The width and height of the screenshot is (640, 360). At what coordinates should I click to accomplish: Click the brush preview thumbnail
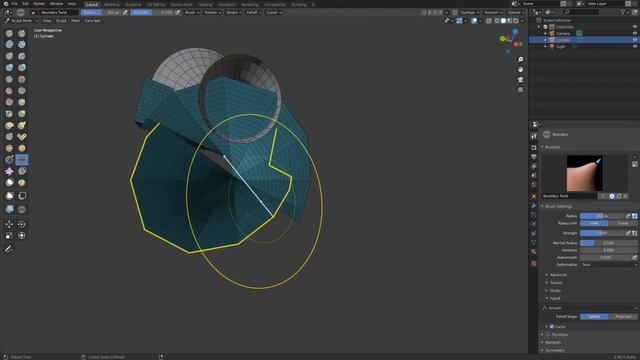584,173
